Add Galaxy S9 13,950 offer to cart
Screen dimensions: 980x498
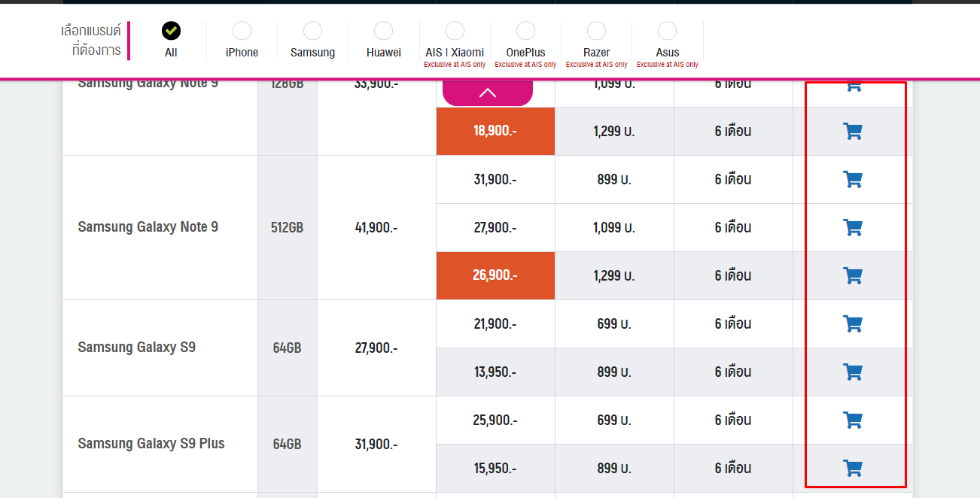[x=852, y=372]
